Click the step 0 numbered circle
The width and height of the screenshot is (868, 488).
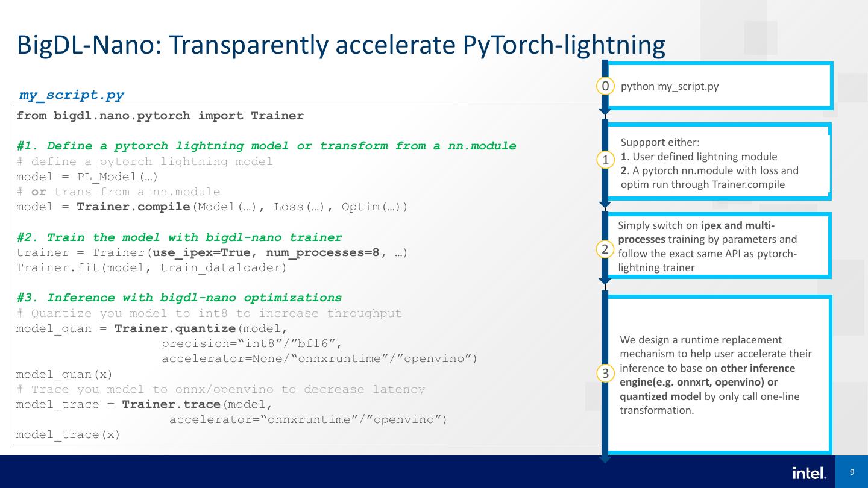click(x=605, y=86)
